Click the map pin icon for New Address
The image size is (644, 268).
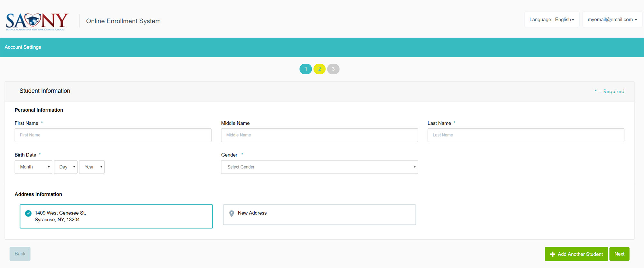231,214
